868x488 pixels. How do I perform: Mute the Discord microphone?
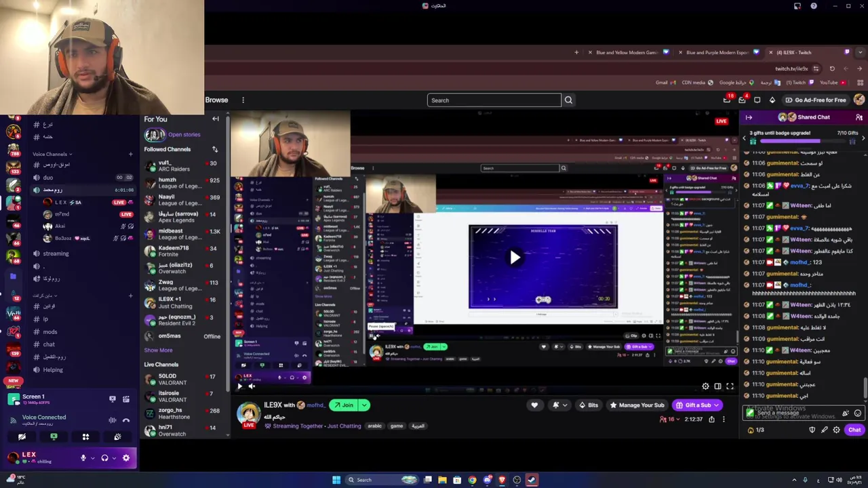click(x=83, y=458)
